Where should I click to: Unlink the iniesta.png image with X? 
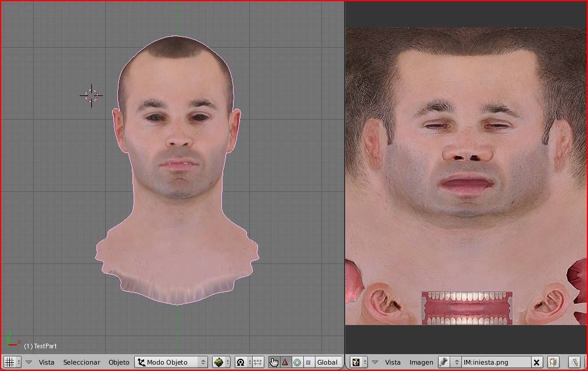(537, 362)
